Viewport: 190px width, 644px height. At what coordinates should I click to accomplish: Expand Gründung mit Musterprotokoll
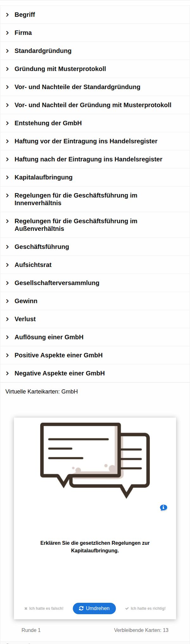(95, 69)
